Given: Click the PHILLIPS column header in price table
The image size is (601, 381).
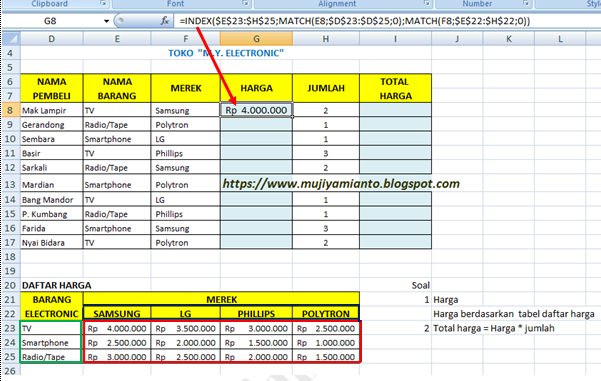Looking at the screenshot, I should pyautogui.click(x=256, y=314).
